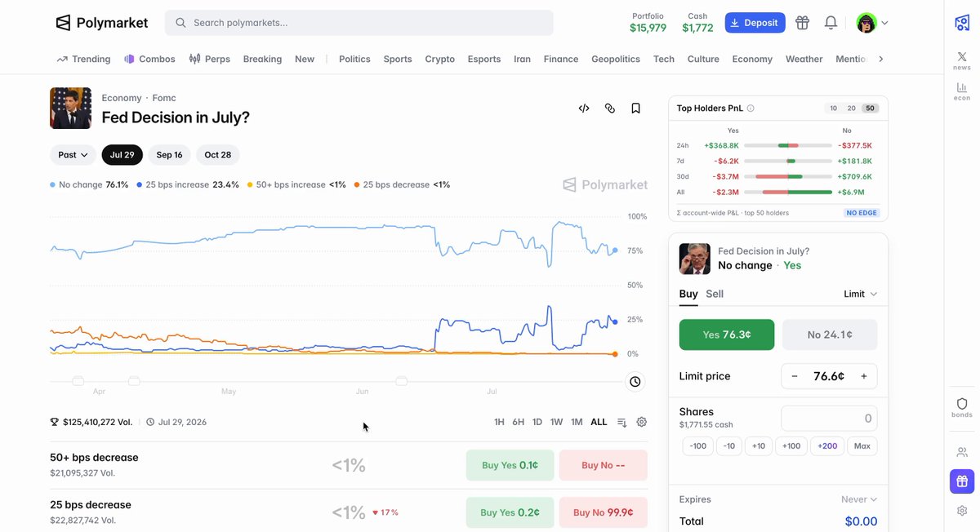980x532 pixels.
Task: Open the gift rewards icon beside Deposit
Action: [803, 23]
